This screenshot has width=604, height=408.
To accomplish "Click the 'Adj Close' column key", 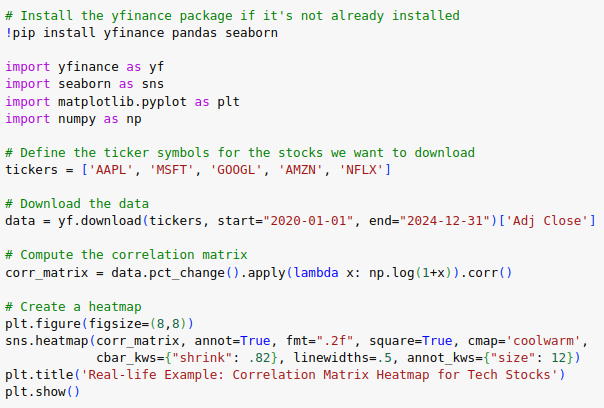I will pyautogui.click(x=547, y=221).
